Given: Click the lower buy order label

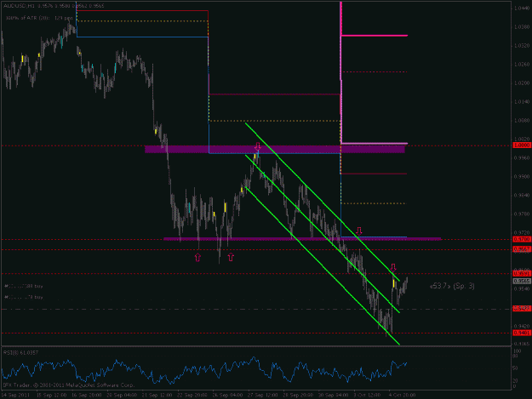Looking at the screenshot, I should tap(24, 297).
